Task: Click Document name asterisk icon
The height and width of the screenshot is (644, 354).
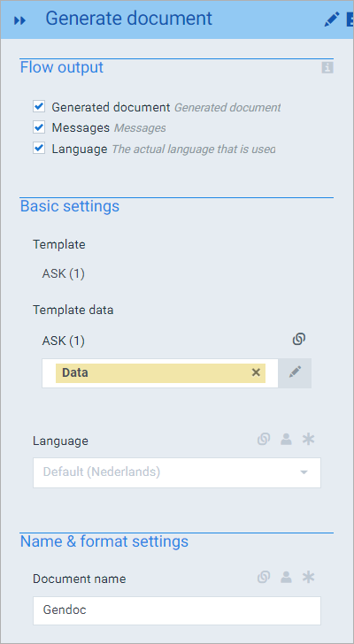Action: (x=308, y=578)
